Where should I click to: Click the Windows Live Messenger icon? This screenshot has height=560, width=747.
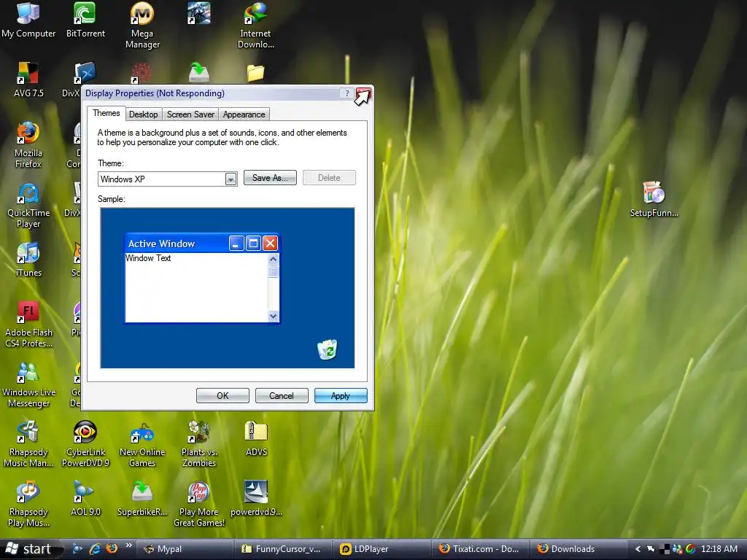coord(28,385)
